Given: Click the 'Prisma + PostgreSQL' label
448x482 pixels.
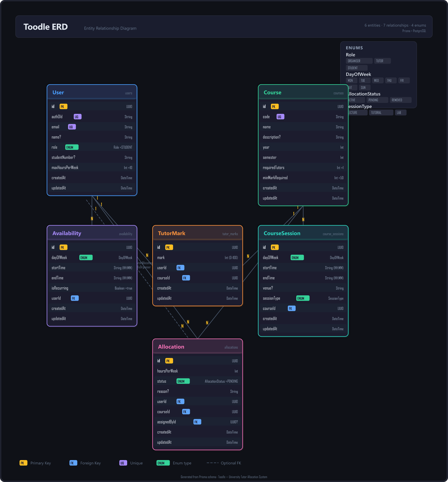Looking at the screenshot, I should click(414, 31).
